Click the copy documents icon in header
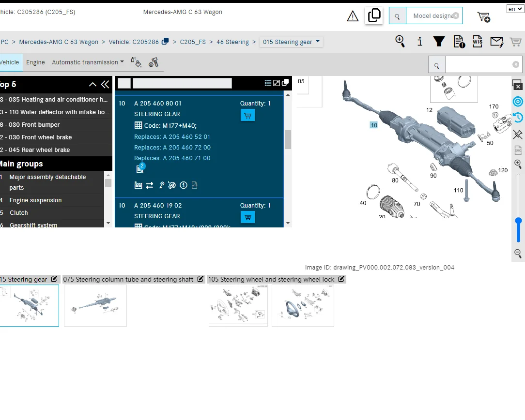This screenshot has width=525, height=420. click(x=374, y=15)
